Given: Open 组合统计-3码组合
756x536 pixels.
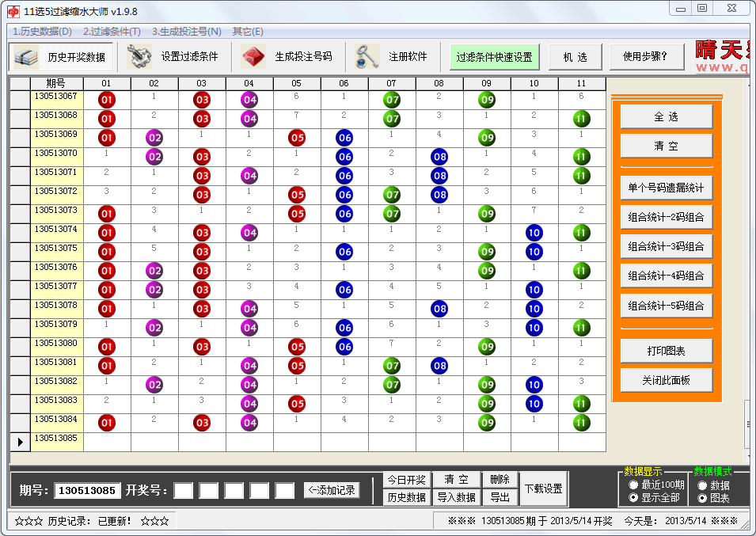Looking at the screenshot, I should 666,246.
